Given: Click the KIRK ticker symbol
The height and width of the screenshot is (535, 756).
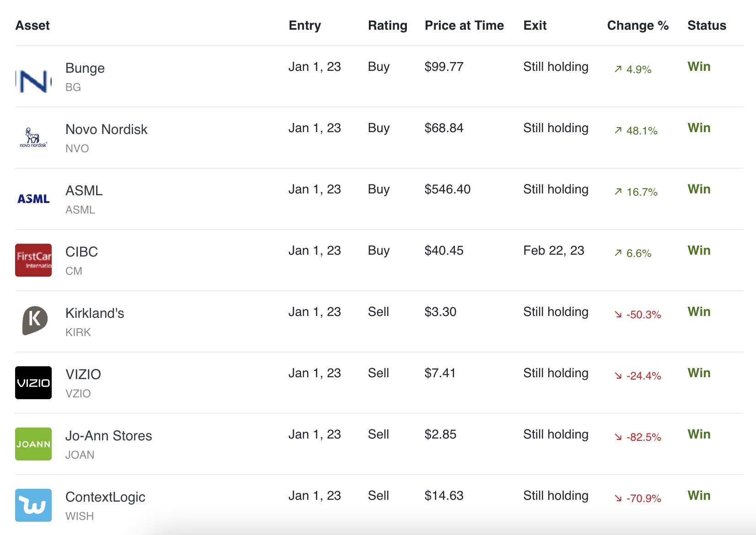Looking at the screenshot, I should [x=78, y=332].
